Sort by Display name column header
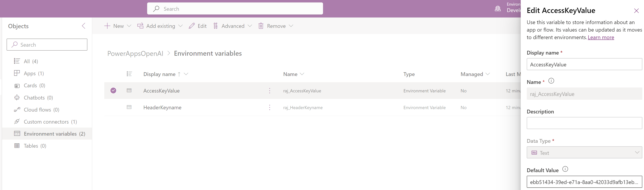The image size is (644, 190). click(x=159, y=74)
